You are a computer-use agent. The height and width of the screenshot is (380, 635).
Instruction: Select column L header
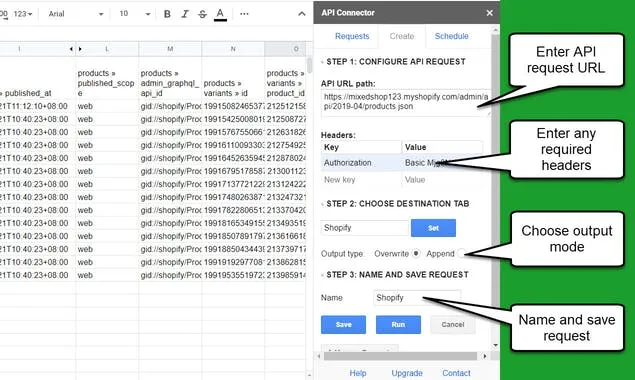(x=107, y=49)
